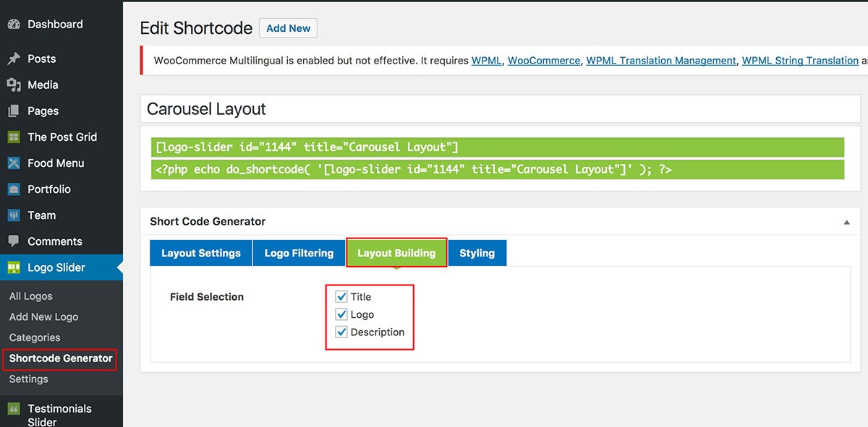Open the Logo Filtering tab
The image size is (868, 427).
coord(299,253)
